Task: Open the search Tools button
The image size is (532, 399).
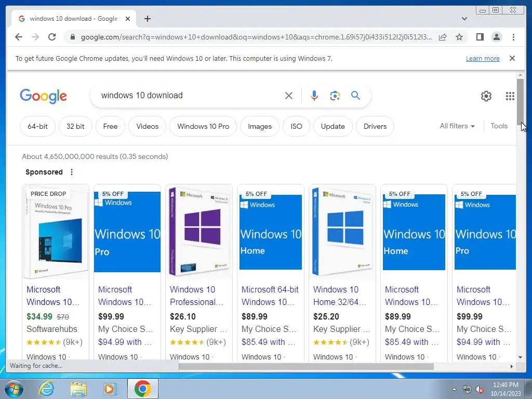Action: [499, 126]
